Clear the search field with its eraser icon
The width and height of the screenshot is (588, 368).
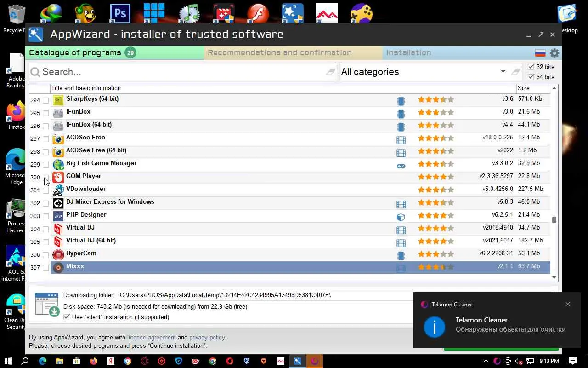(x=331, y=72)
